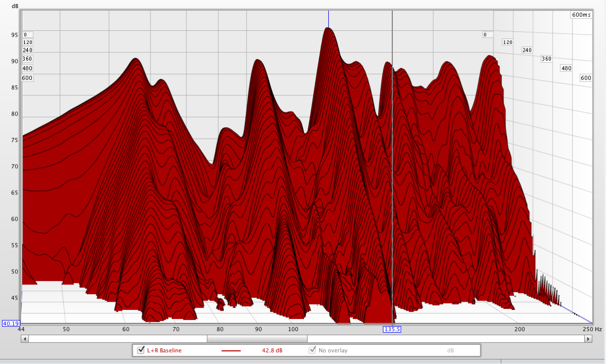The width and height of the screenshot is (606, 364).
Task: Click the 480 label on right-hand time axis
Action: click(566, 68)
